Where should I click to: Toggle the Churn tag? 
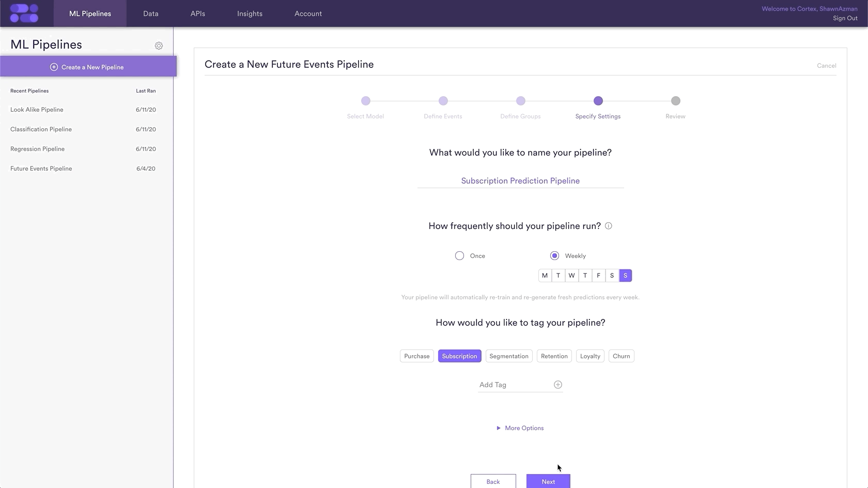coord(621,356)
